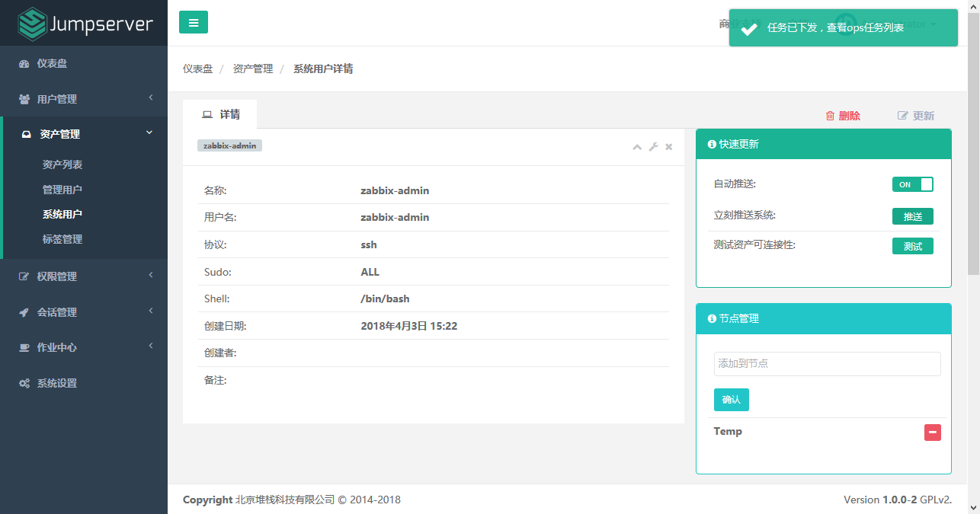Viewport: 980px width, 514px height.
Task: Click the users icon beside 用户管理
Action: 24,99
